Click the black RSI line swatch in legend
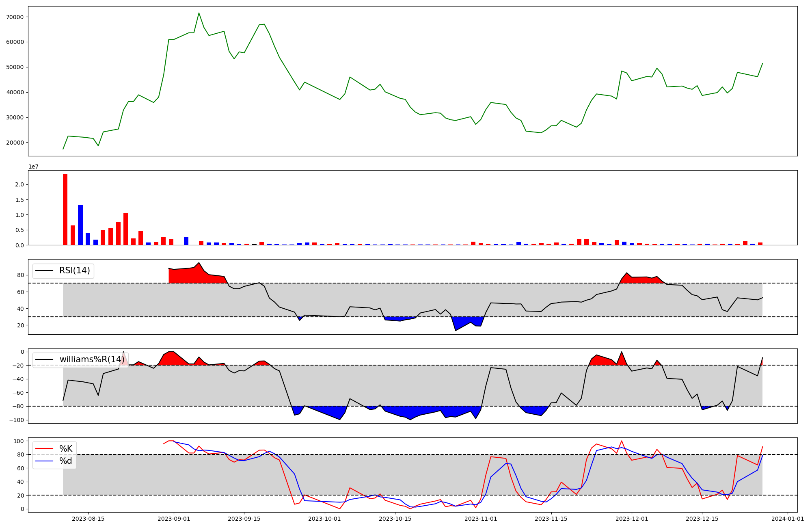Image resolution: width=812 pixels, height=528 pixels. click(45, 270)
